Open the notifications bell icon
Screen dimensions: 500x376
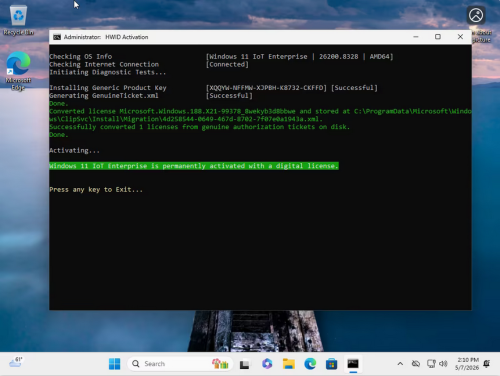click(487, 364)
